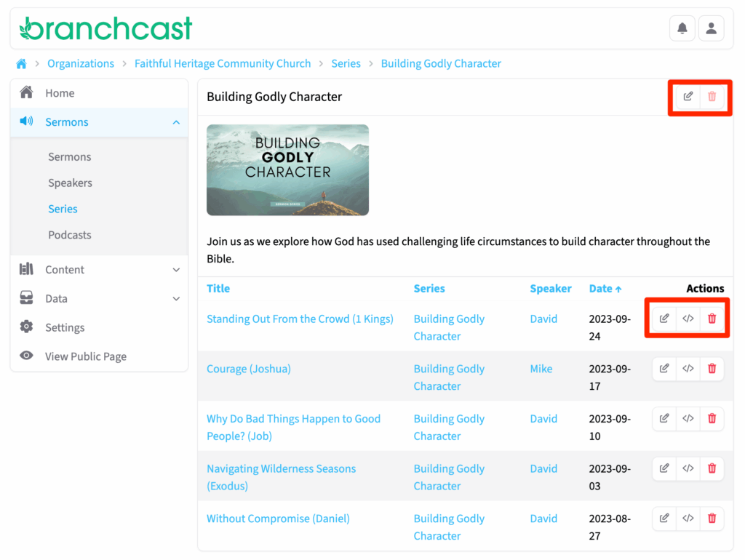
Task: Open the notifications bell icon
Action: pyautogui.click(x=682, y=28)
